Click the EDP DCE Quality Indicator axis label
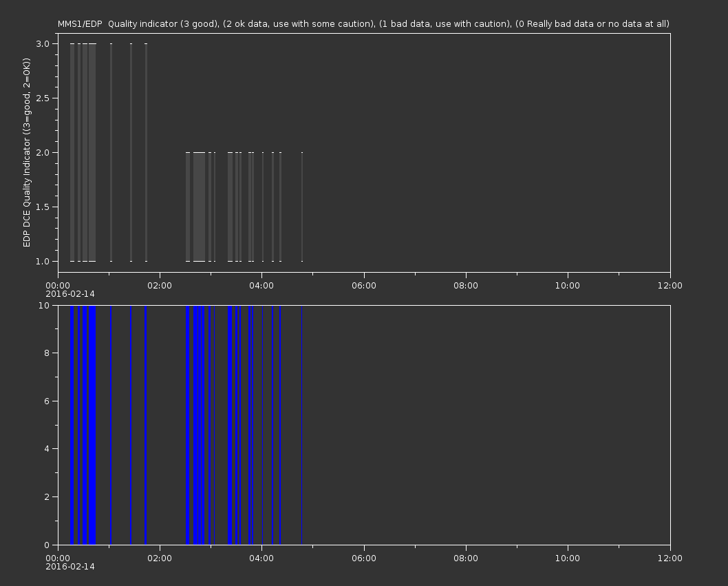 pos(26,152)
